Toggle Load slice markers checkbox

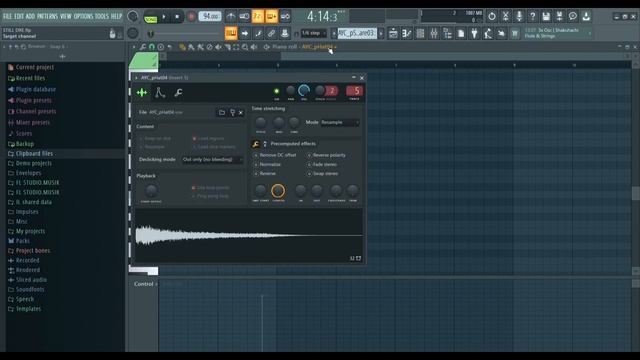point(194,147)
